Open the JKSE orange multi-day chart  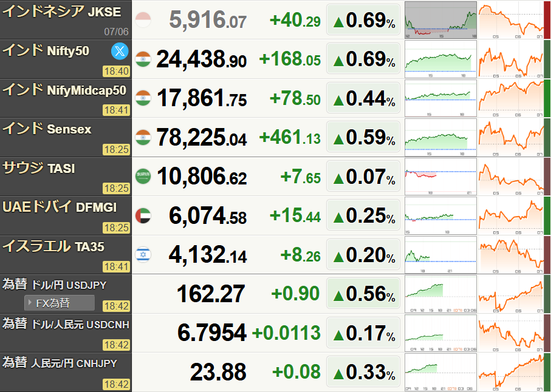tap(511, 20)
